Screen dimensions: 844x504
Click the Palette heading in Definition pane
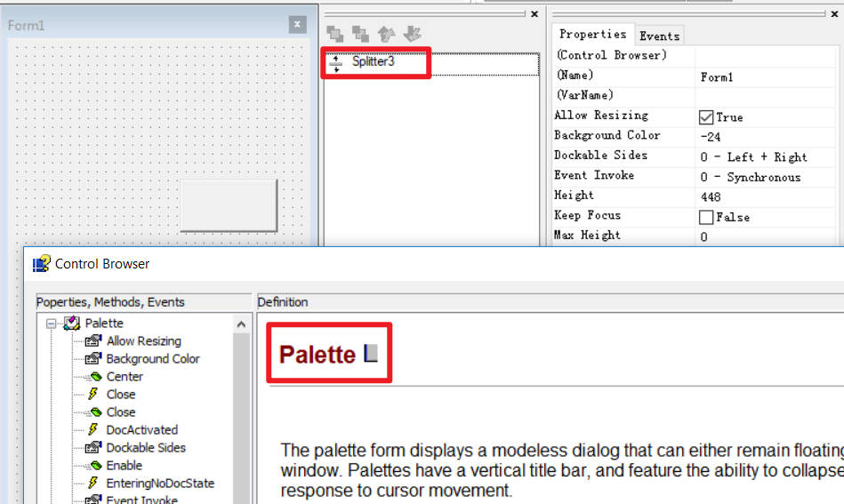pos(318,355)
